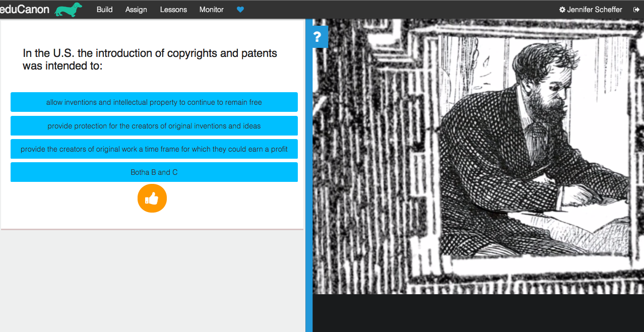The height and width of the screenshot is (332, 644).
Task: Click the logout arrow icon
Action: click(x=636, y=10)
